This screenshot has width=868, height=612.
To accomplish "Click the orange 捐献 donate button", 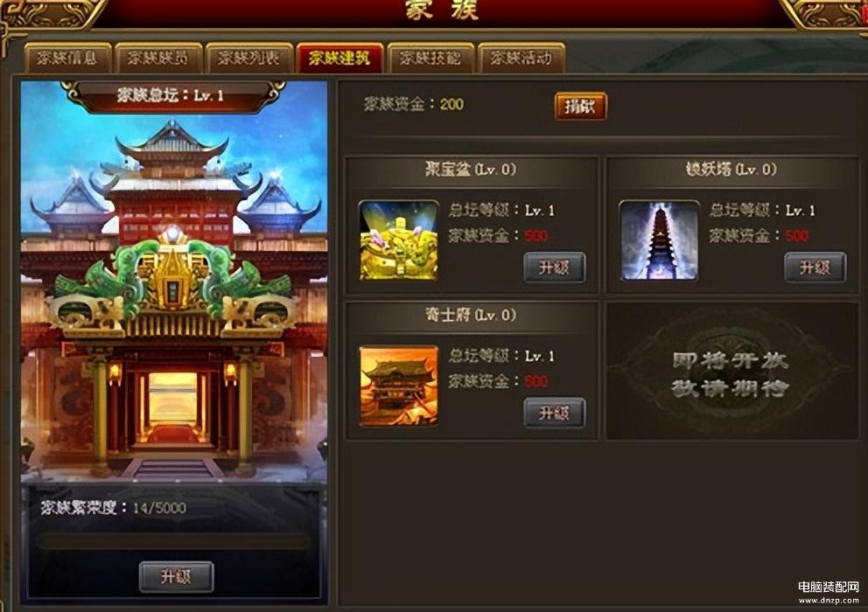I will point(581,107).
